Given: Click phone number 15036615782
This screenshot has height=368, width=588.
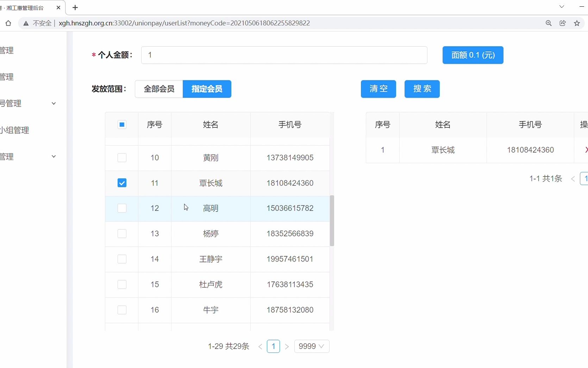Looking at the screenshot, I should coord(290,208).
